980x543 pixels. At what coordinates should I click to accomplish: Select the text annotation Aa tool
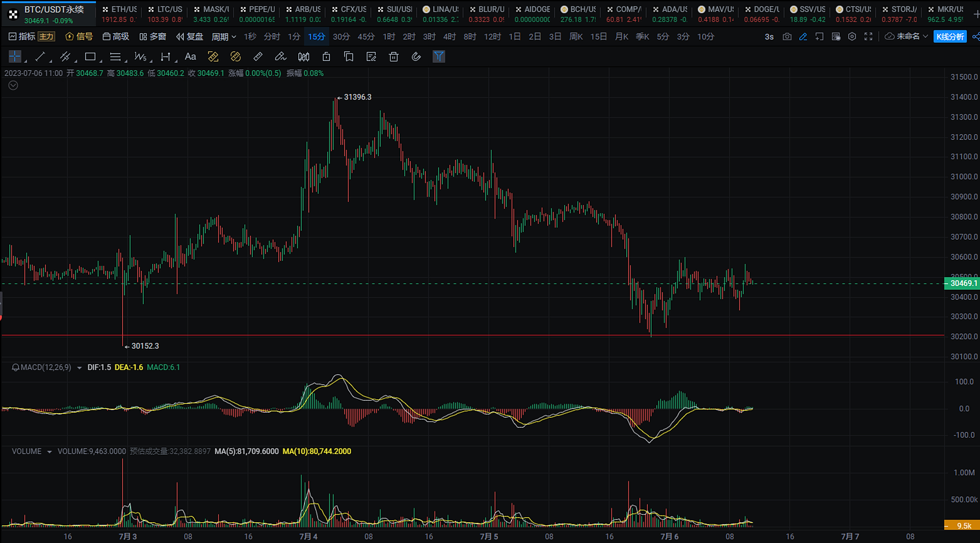(190, 56)
